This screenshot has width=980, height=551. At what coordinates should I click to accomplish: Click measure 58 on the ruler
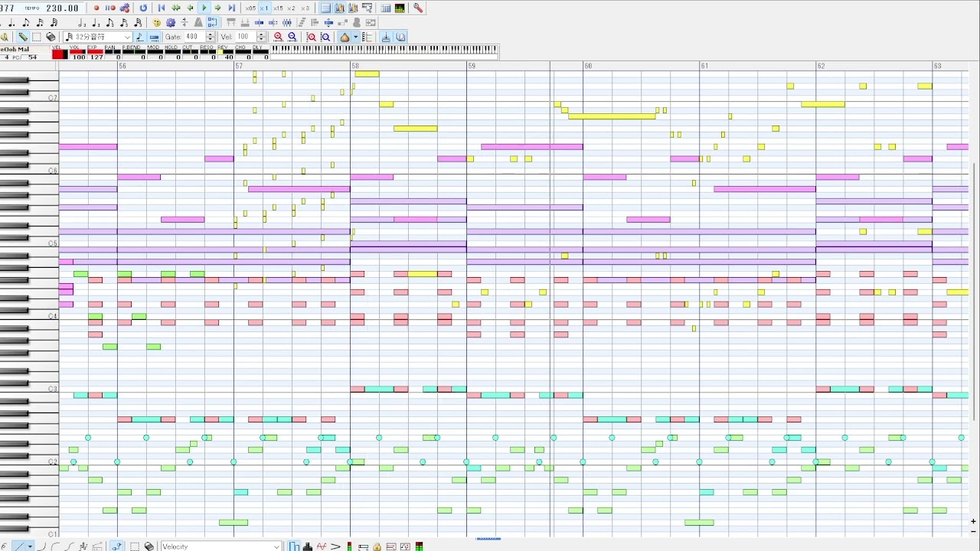[x=355, y=66]
